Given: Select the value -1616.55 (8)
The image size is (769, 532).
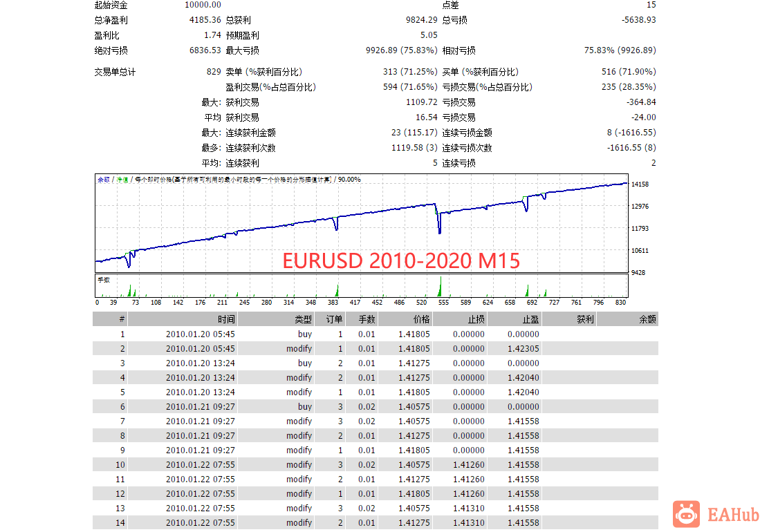Looking at the screenshot, I should 631,148.
